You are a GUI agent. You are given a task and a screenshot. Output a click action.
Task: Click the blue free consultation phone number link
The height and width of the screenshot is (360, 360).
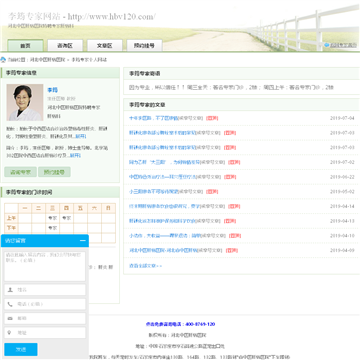[180, 324]
